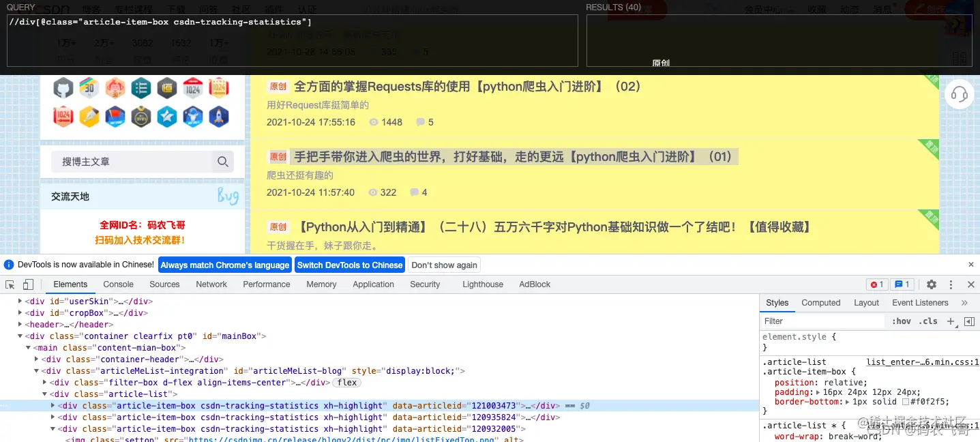Expand the header element node
Image resolution: width=980 pixels, height=442 pixels.
[20, 325]
